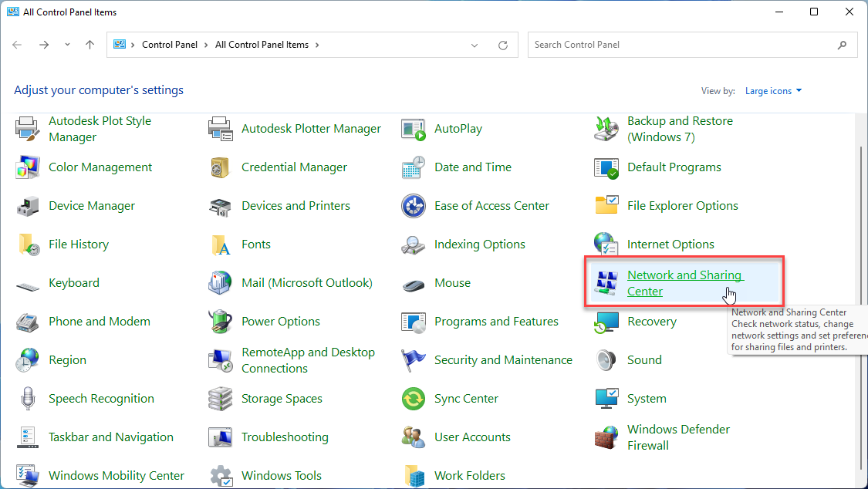Open the recent locations dropdown arrow
The image size is (868, 489).
67,45
